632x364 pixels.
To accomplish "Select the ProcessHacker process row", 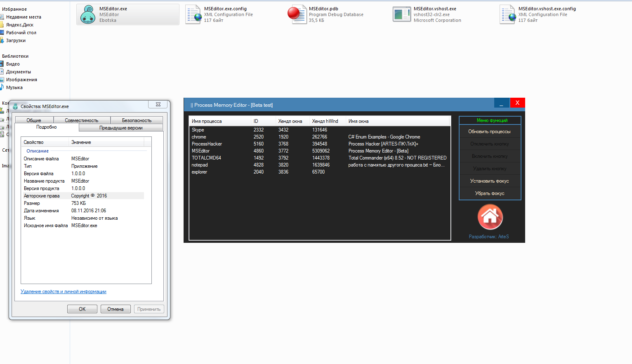I will point(319,144).
